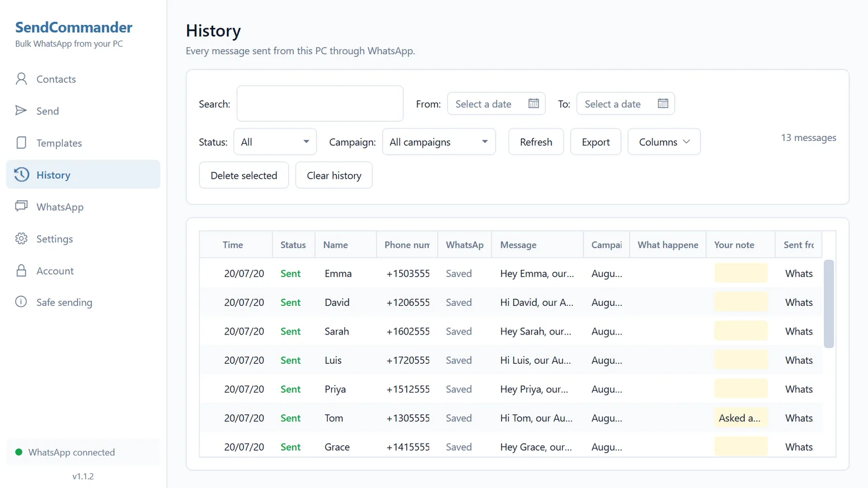Expand the Campaign filter dropdown
This screenshot has height=488, width=868.
439,142
